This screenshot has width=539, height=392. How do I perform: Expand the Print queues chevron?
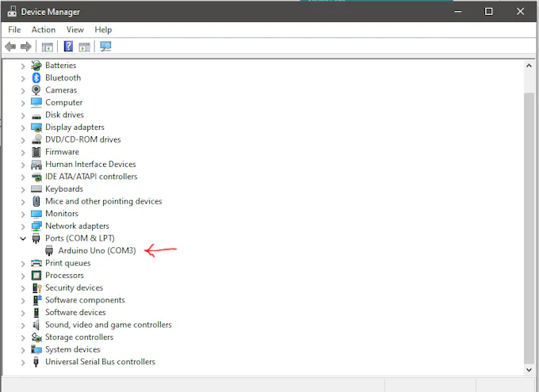click(23, 264)
